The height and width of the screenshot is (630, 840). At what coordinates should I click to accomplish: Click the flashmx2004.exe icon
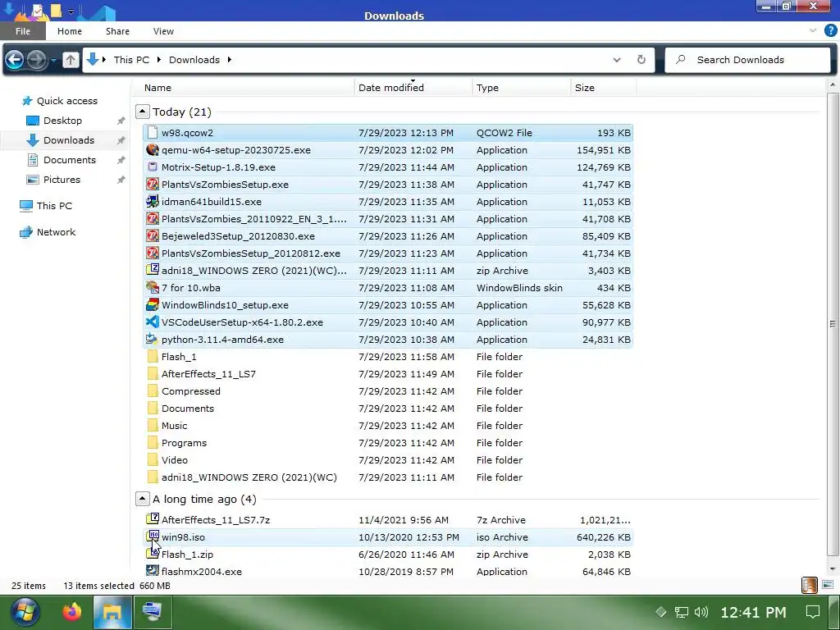coord(152,571)
